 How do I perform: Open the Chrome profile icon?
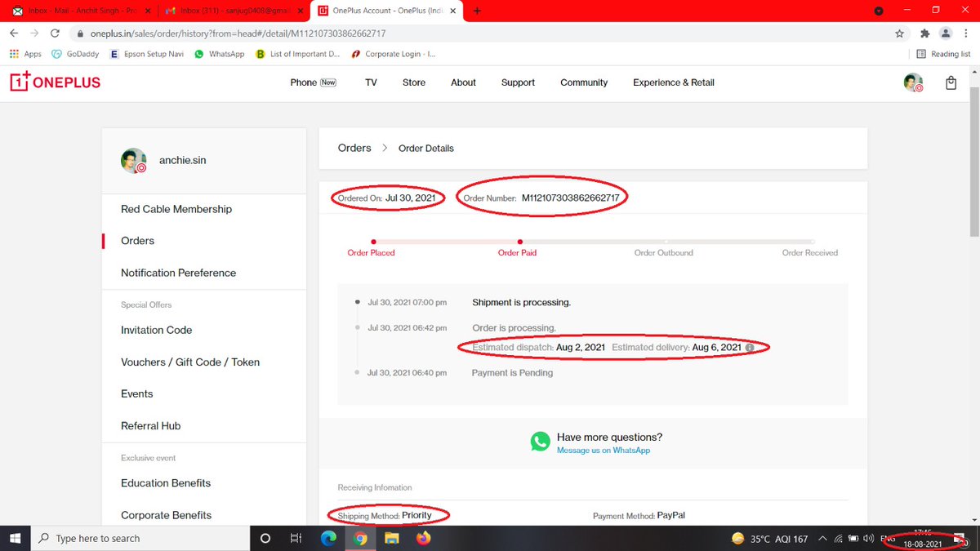click(x=945, y=33)
